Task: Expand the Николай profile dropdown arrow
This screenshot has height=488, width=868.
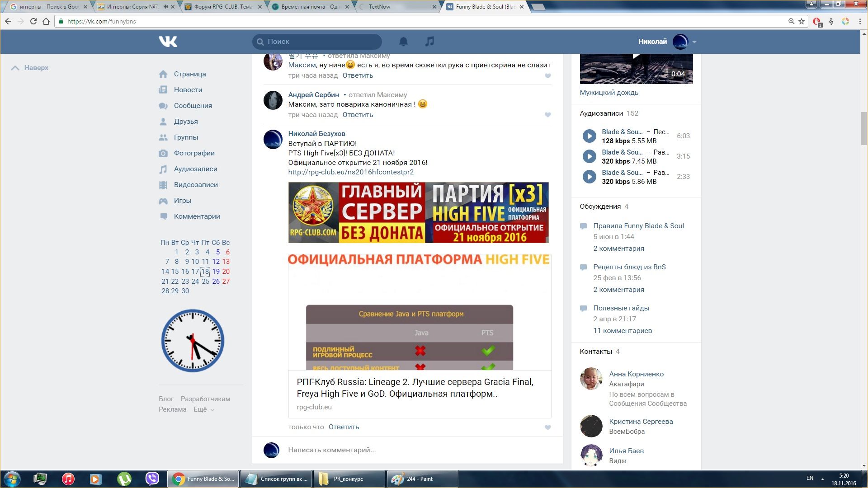Action: point(694,42)
